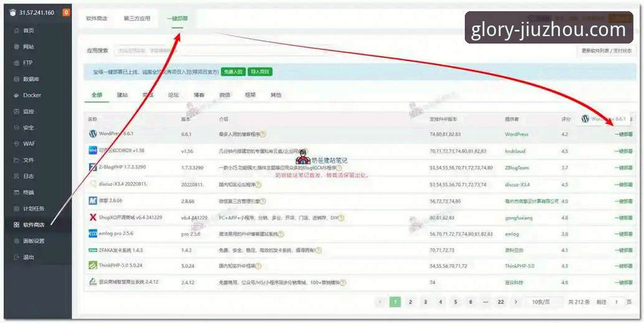Click provider link kodcloud
Image resolution: width=644 pixels, height=323 pixels.
[515, 151]
